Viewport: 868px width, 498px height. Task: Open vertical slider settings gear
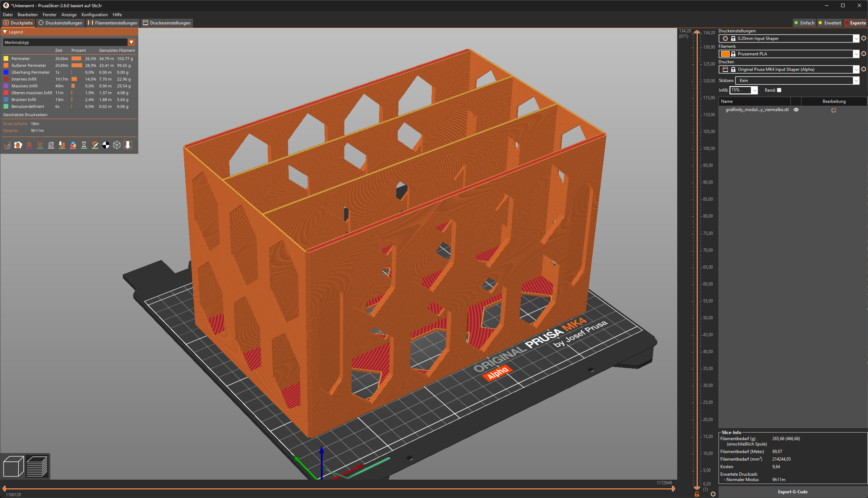(x=713, y=494)
